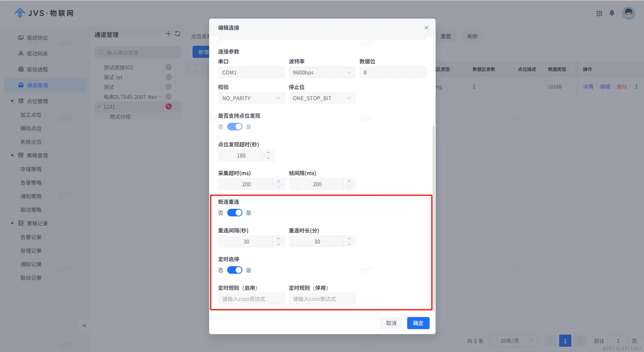Turn off the 定时启停 switch
The image size is (644, 352).
point(235,270)
